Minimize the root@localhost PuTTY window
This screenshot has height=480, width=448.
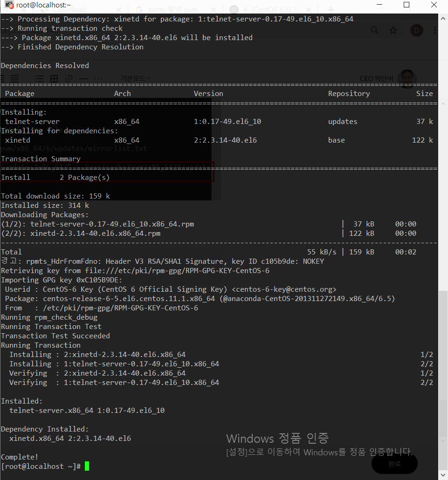[x=379, y=5]
